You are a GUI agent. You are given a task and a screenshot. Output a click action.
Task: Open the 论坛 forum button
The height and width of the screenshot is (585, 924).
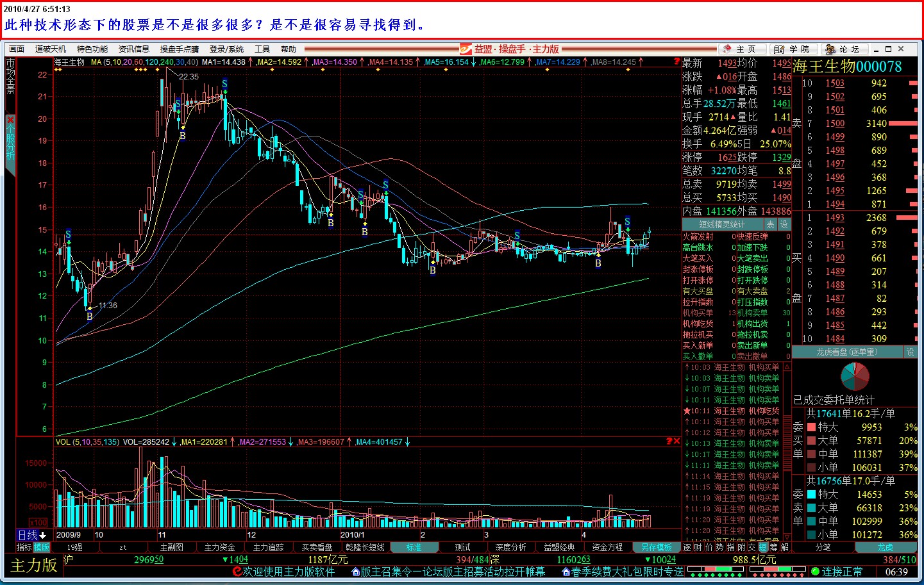pyautogui.click(x=843, y=49)
